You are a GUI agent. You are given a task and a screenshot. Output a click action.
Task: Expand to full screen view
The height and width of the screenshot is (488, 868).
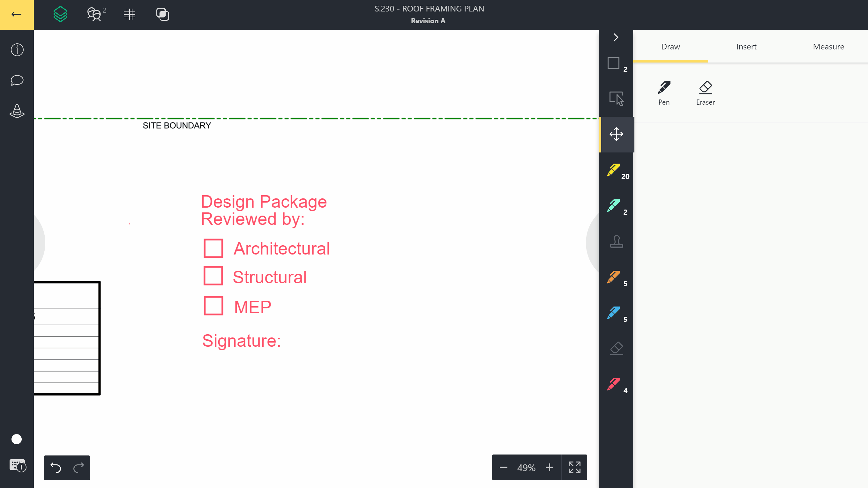574,468
